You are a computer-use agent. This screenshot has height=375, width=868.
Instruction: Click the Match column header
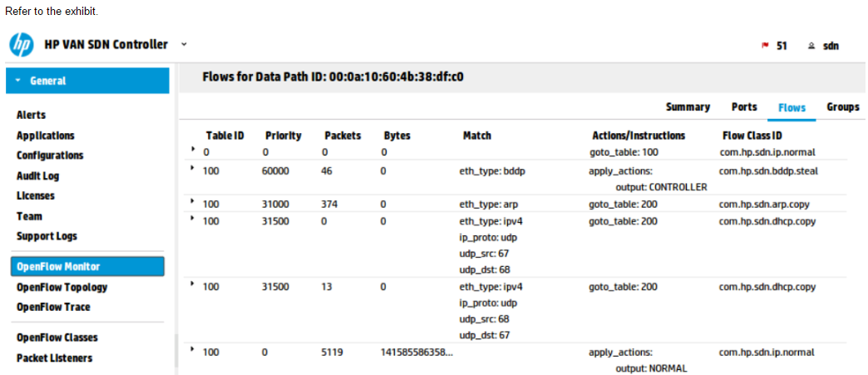[x=476, y=136]
